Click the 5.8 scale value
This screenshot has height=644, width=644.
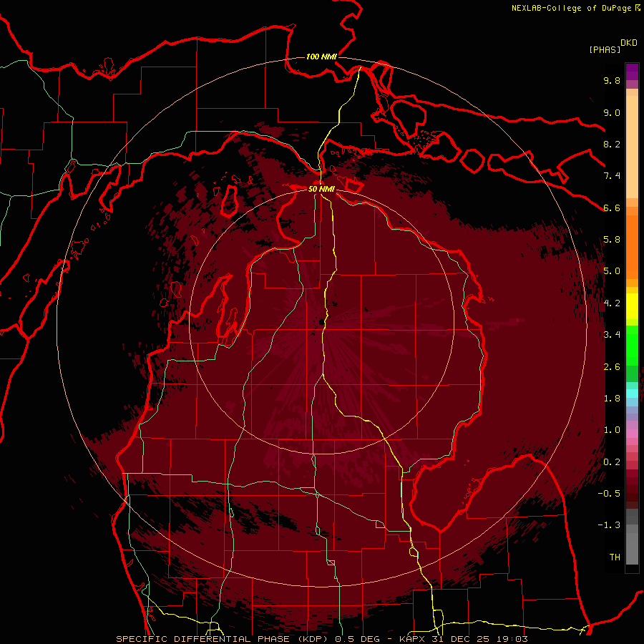pos(612,240)
